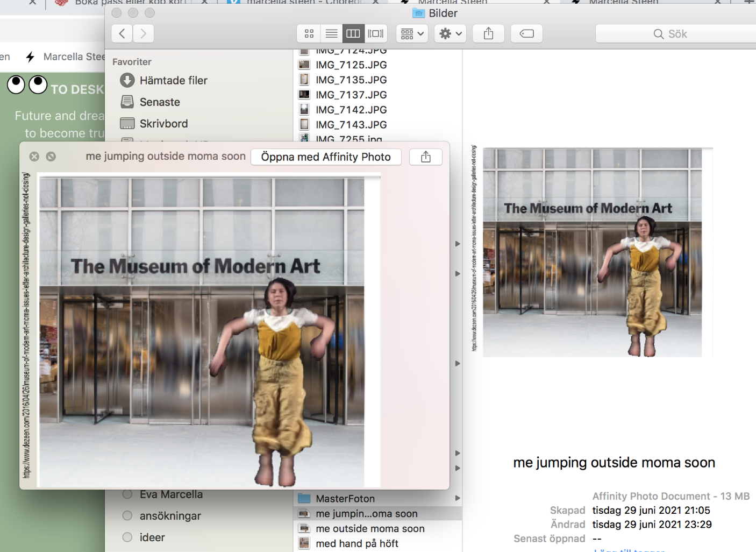Click the share icon in Finder toolbar
Viewport: 756px width, 552px height.
point(488,34)
